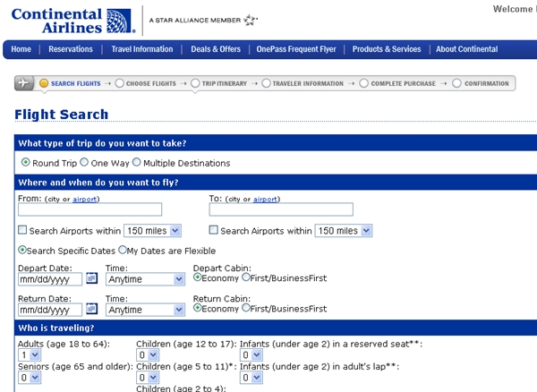Click the Complete Purchase step circle

tap(364, 83)
